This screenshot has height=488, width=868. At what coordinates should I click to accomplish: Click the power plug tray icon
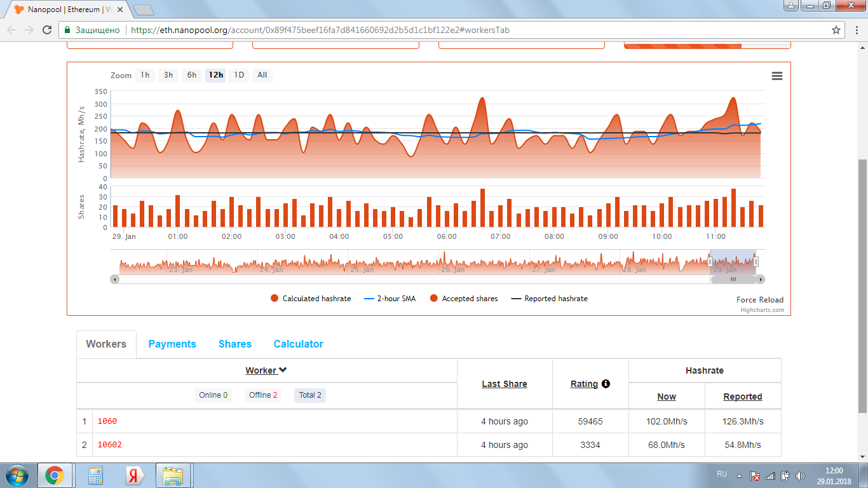click(x=785, y=475)
